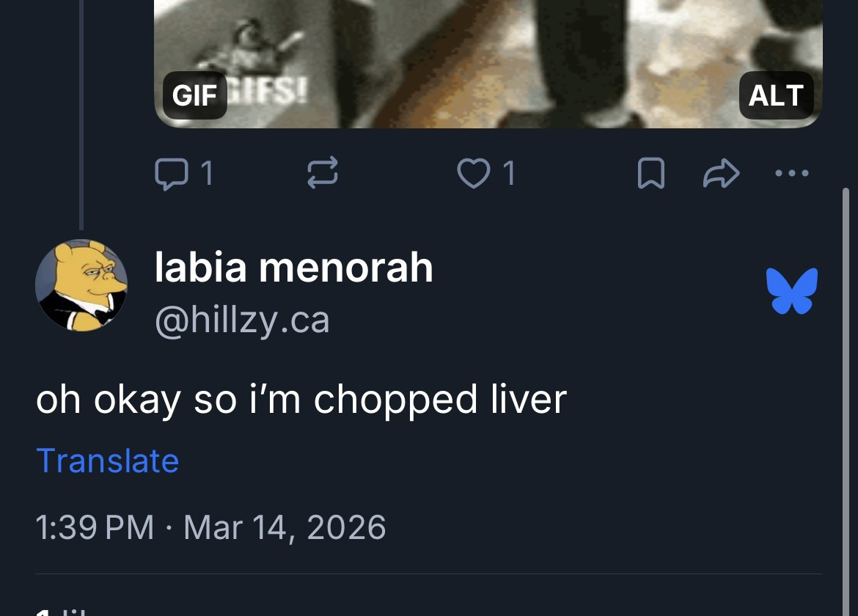Repost the GIF reply

tap(322, 173)
